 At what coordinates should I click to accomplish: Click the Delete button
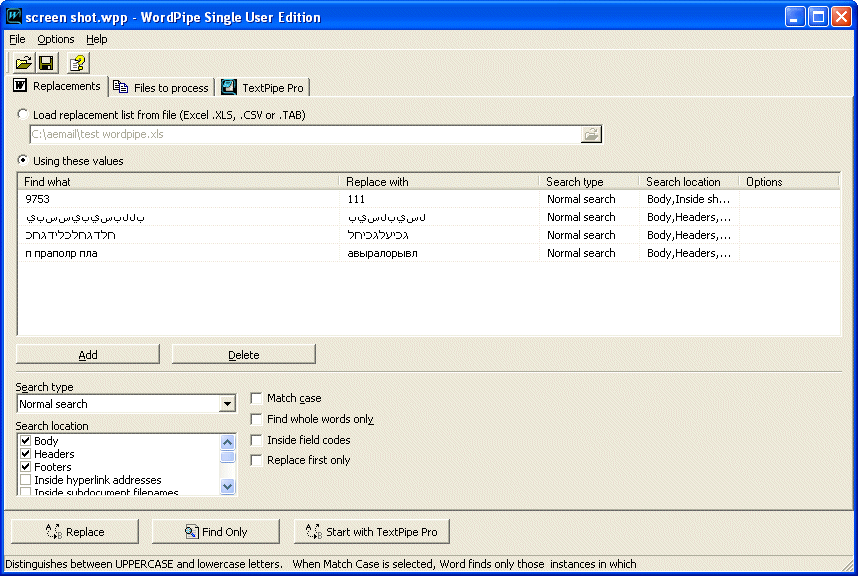[x=244, y=354]
